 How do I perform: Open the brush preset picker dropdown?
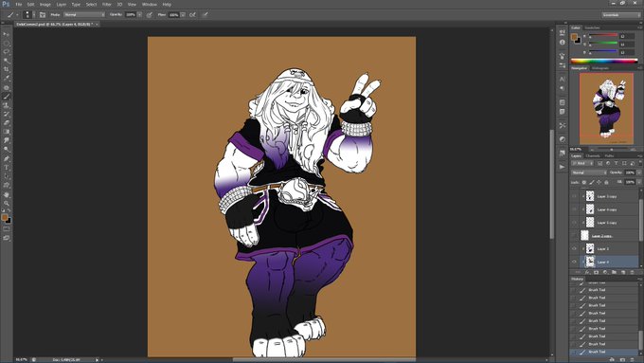[x=34, y=15]
